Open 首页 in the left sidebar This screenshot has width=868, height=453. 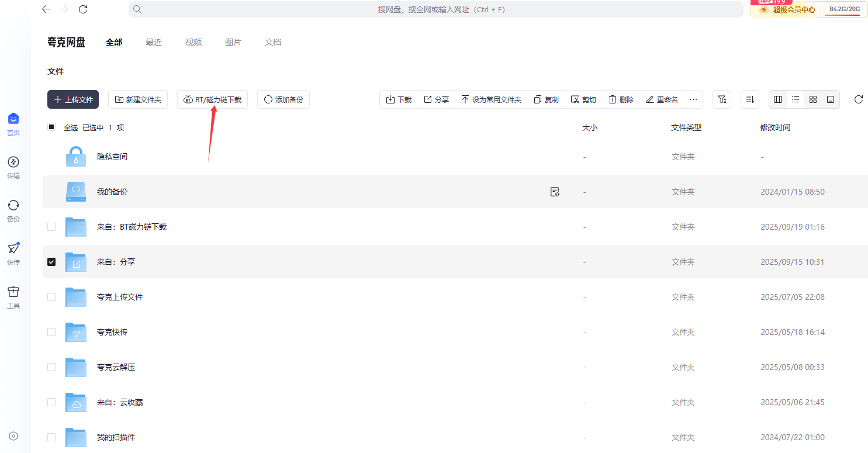click(x=13, y=125)
